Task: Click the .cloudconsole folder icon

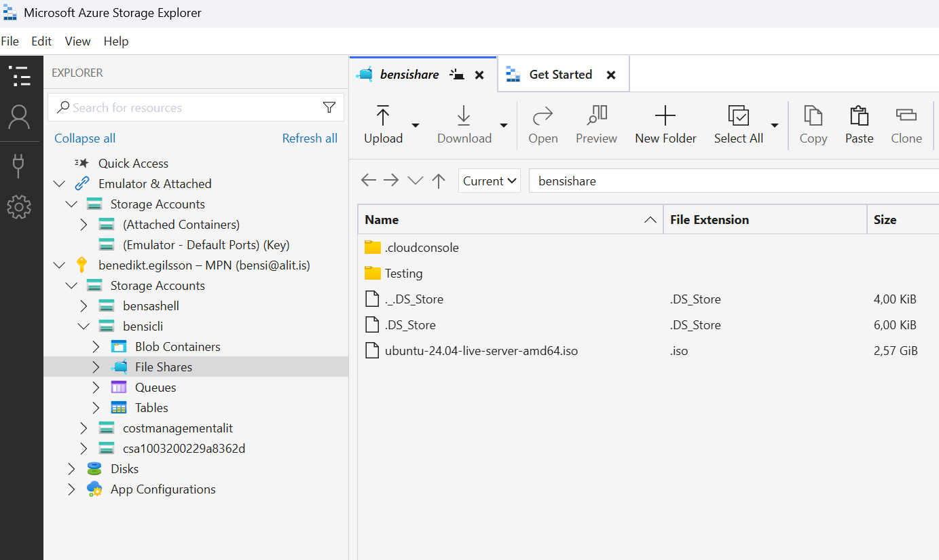Action: pyautogui.click(x=373, y=247)
